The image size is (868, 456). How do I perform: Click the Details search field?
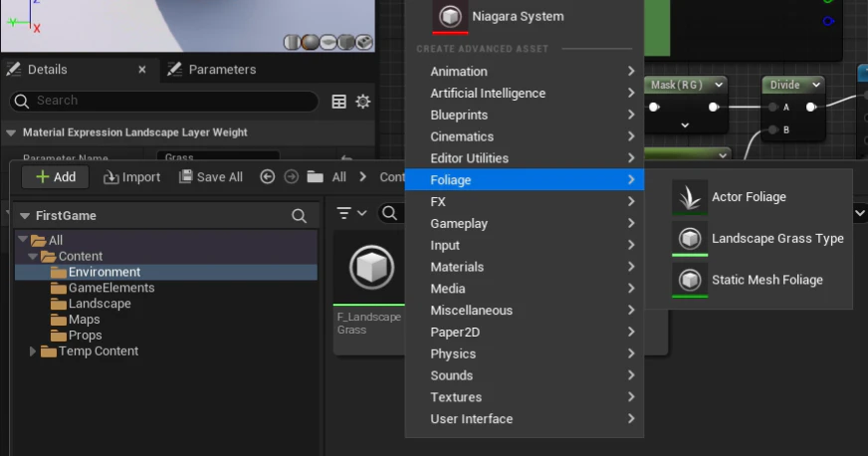164,101
